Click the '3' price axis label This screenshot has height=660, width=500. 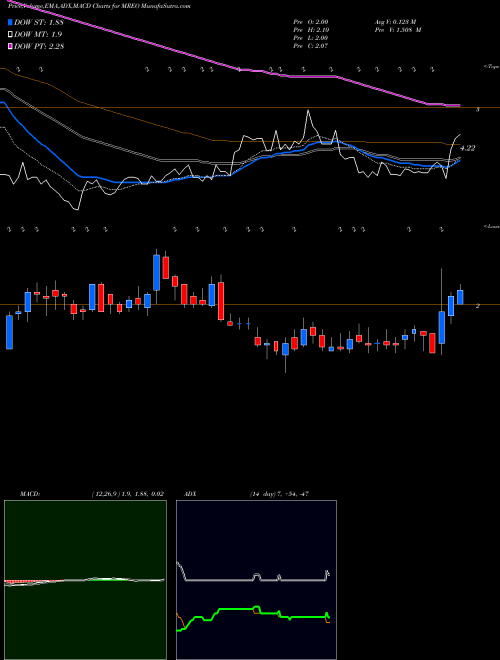(x=478, y=110)
